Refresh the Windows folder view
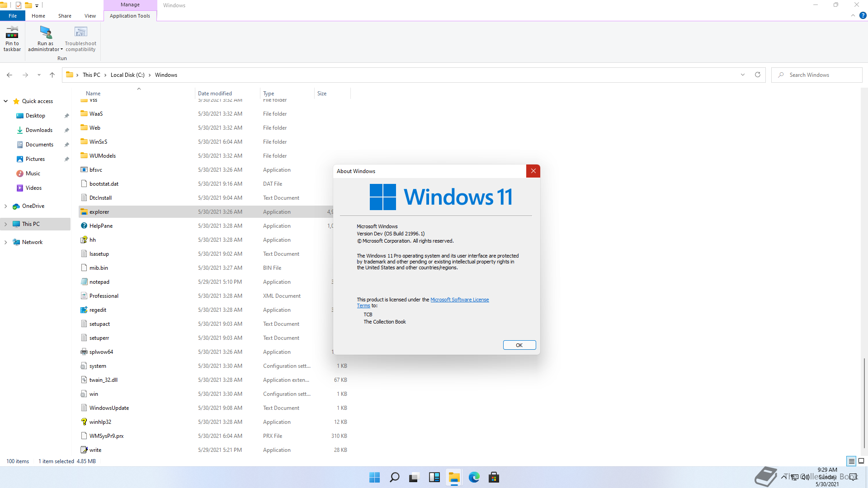Viewport: 868px width, 488px height. tap(758, 75)
